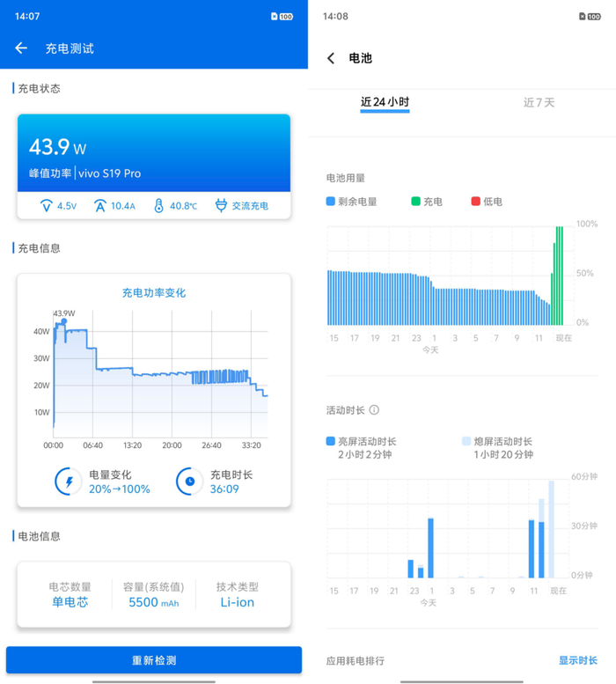Image resolution: width=616 pixels, height=684 pixels.
Task: Tap the voltage icon showing 4.5V
Action: [x=47, y=206]
